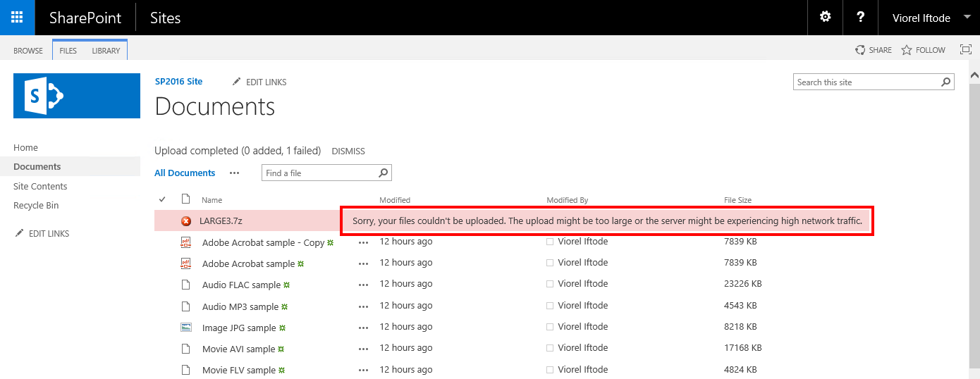
Task: Click the search magnifier in Find a file
Action: pos(383,173)
